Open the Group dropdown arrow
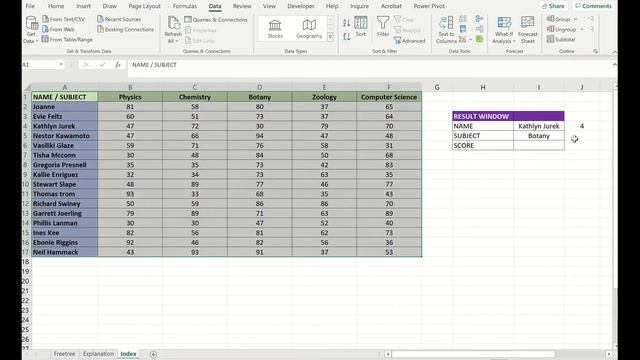This screenshot has height=360, width=640. (576, 19)
